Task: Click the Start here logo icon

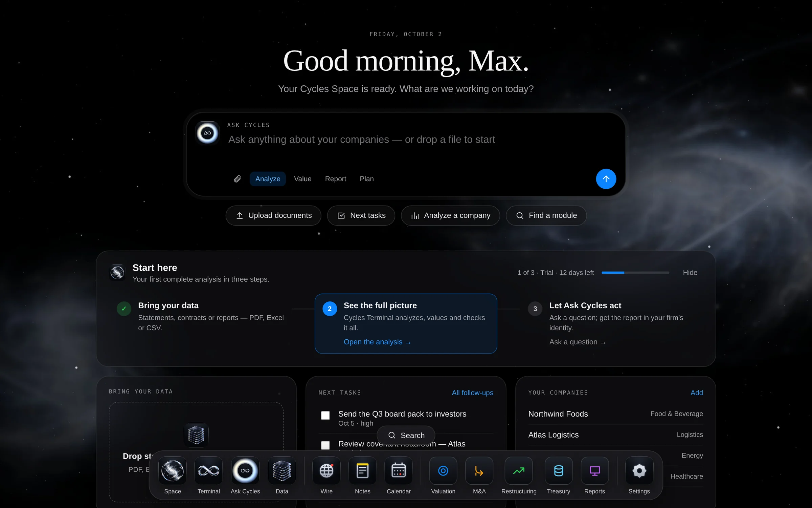Action: click(117, 272)
